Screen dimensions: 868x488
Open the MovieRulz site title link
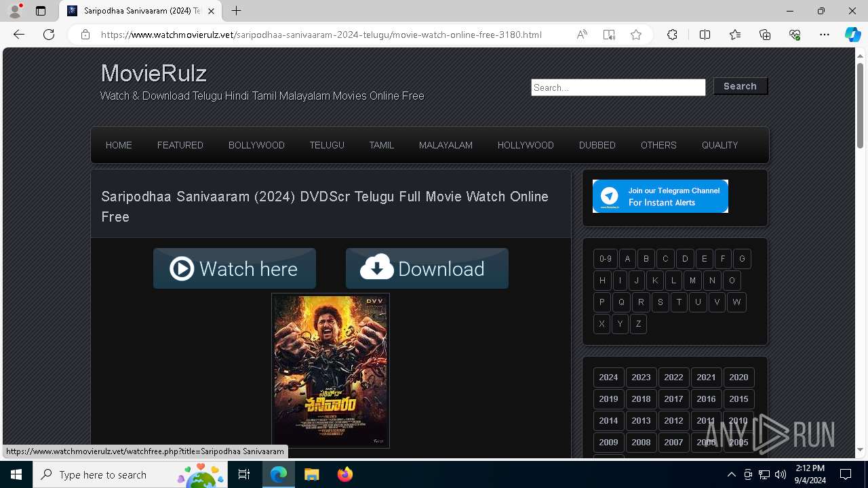(154, 73)
